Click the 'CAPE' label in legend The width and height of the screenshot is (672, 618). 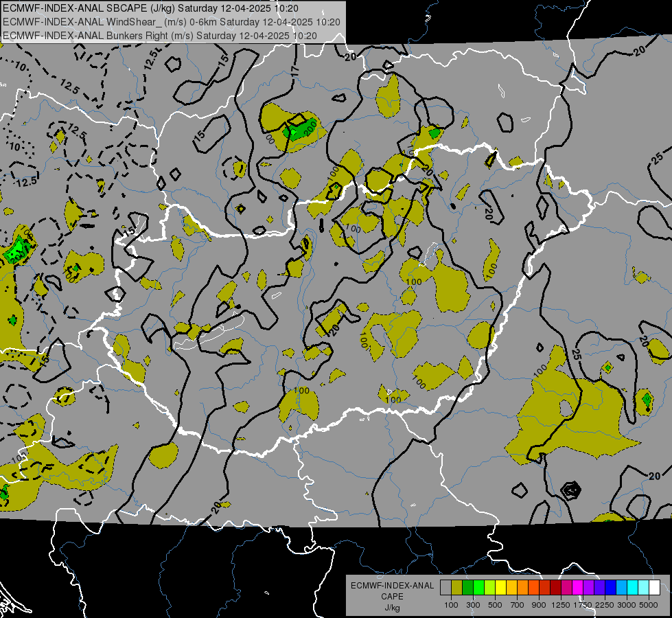392,597
